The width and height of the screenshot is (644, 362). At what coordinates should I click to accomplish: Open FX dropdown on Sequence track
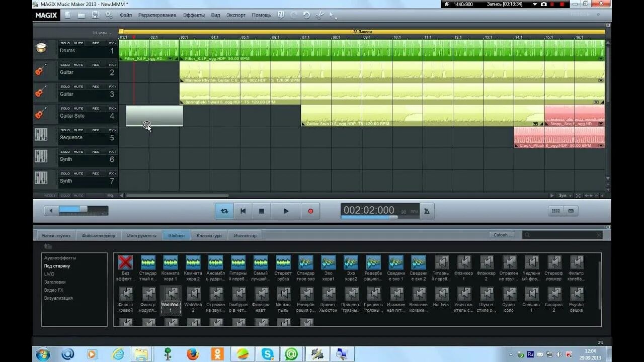(x=112, y=130)
